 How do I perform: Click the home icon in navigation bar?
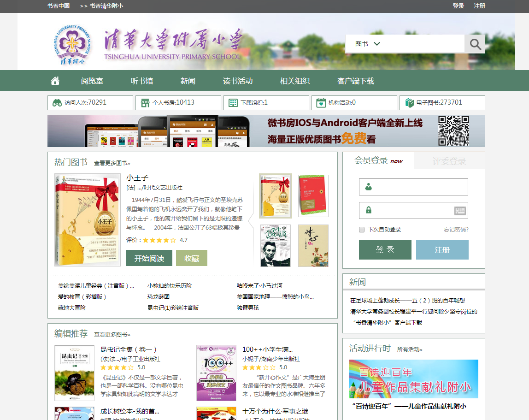pyautogui.click(x=55, y=81)
